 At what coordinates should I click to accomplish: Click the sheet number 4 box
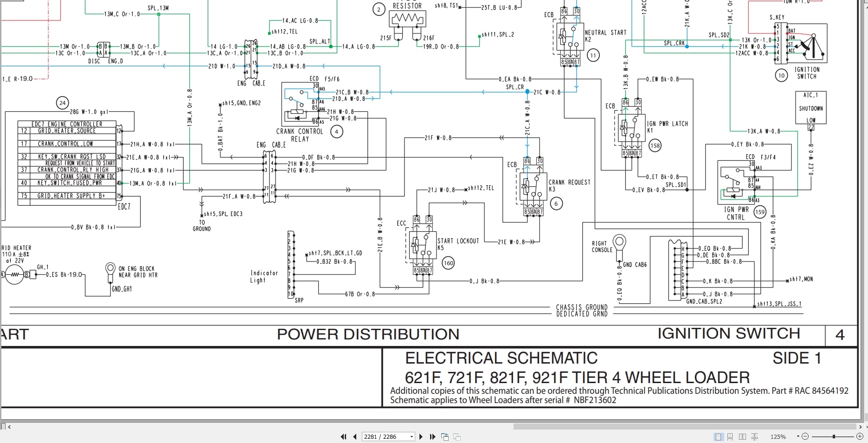(840, 335)
